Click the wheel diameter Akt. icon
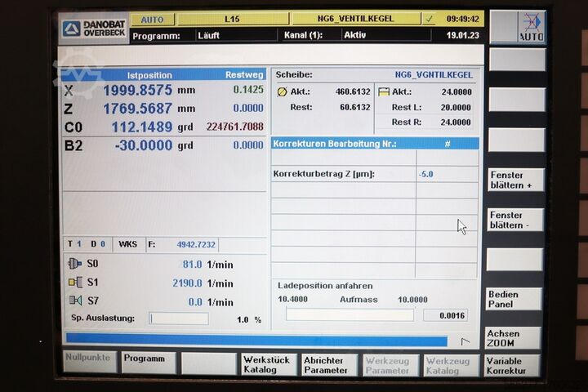 pyautogui.click(x=283, y=91)
